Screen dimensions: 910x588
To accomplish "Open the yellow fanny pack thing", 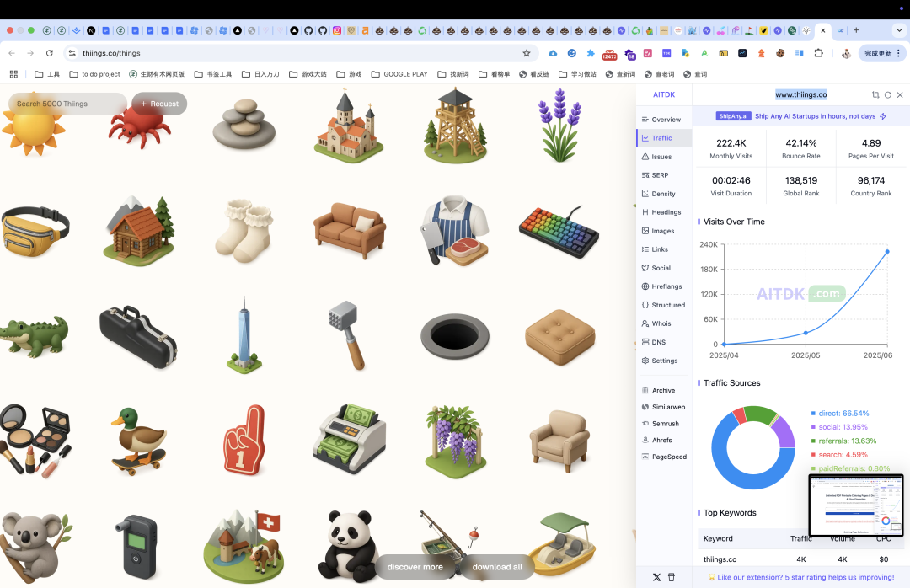I will (x=35, y=231).
